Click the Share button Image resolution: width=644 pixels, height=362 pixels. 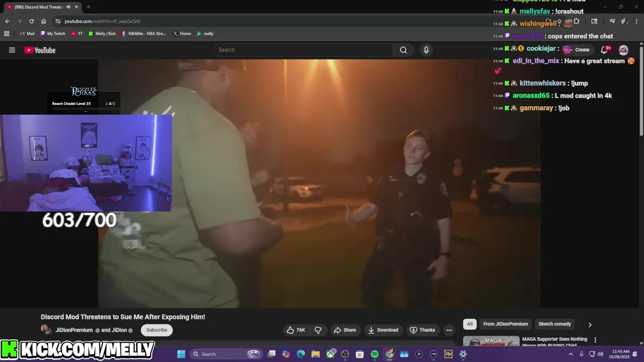pyautogui.click(x=345, y=330)
